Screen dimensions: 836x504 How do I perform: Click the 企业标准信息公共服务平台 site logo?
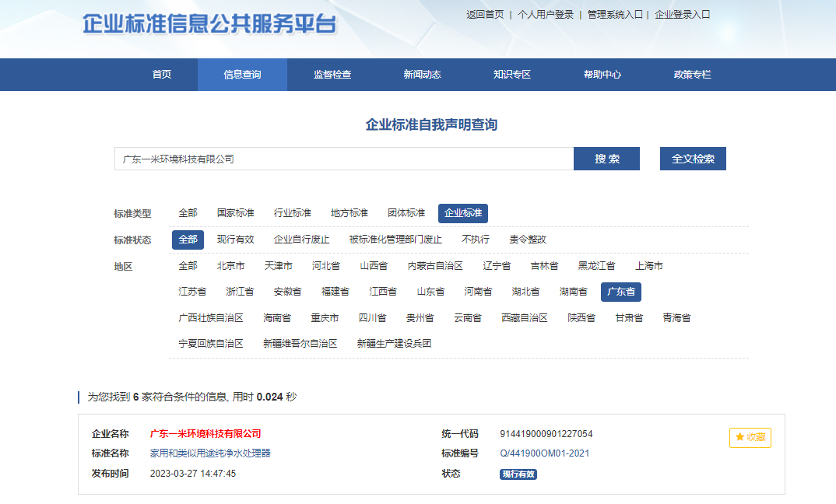coord(209,23)
